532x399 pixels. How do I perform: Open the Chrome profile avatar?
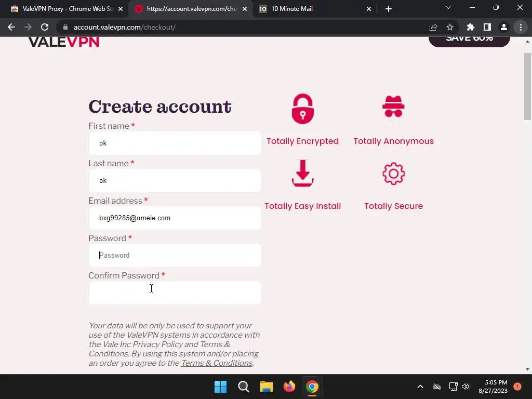pos(504,27)
